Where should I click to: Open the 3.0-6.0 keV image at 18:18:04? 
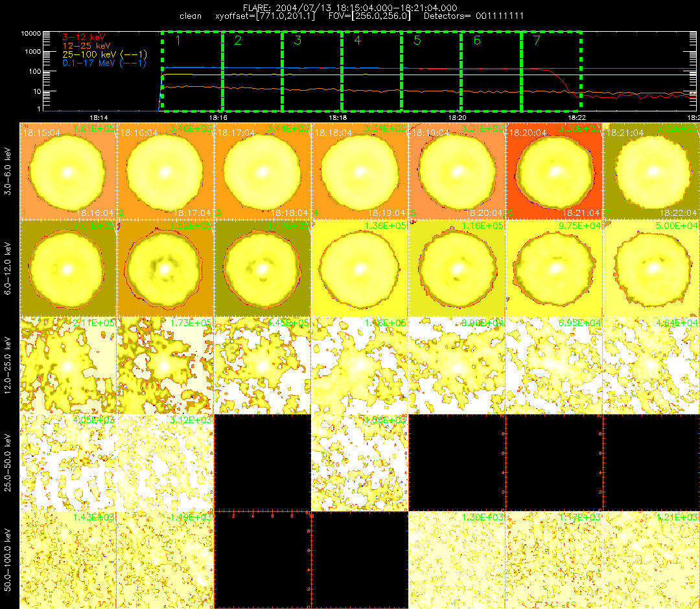360,171
